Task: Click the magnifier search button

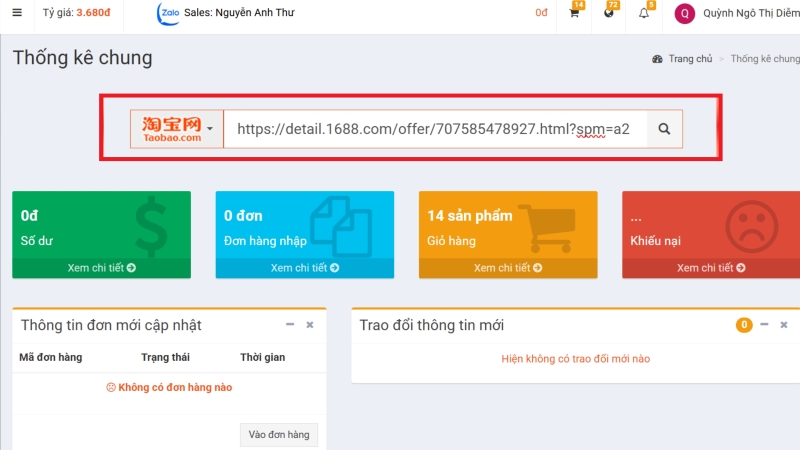Action: (664, 129)
